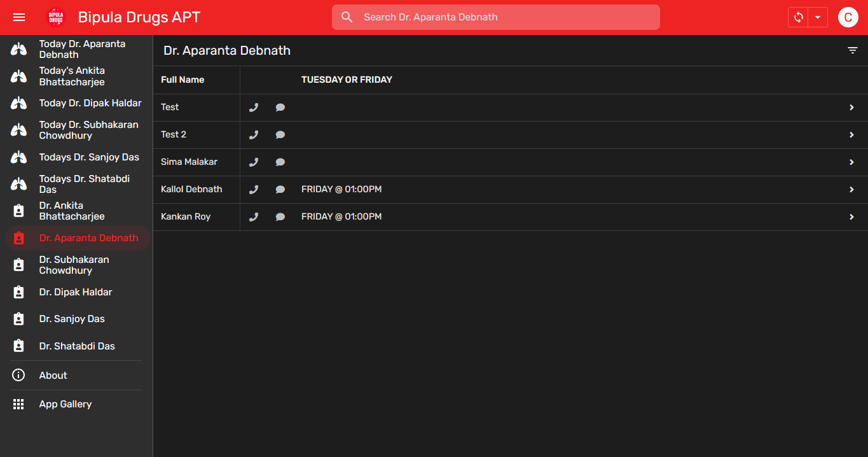
Task: Message the Test patient via chat icon
Action: pos(280,108)
